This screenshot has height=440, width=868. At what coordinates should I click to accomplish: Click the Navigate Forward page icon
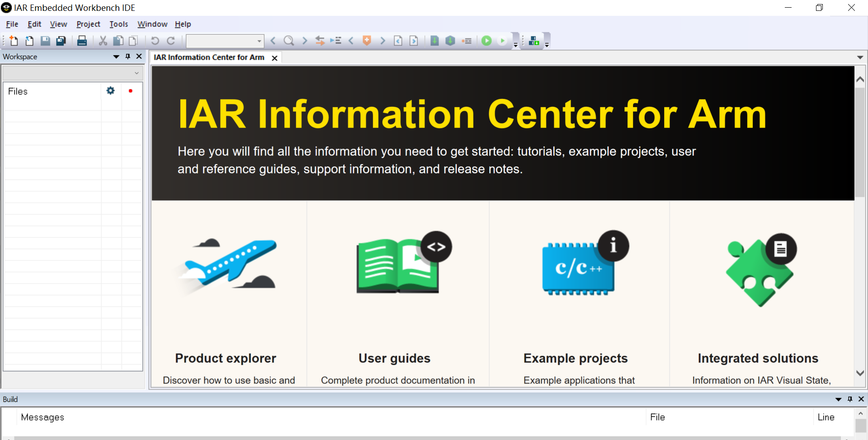tap(414, 41)
